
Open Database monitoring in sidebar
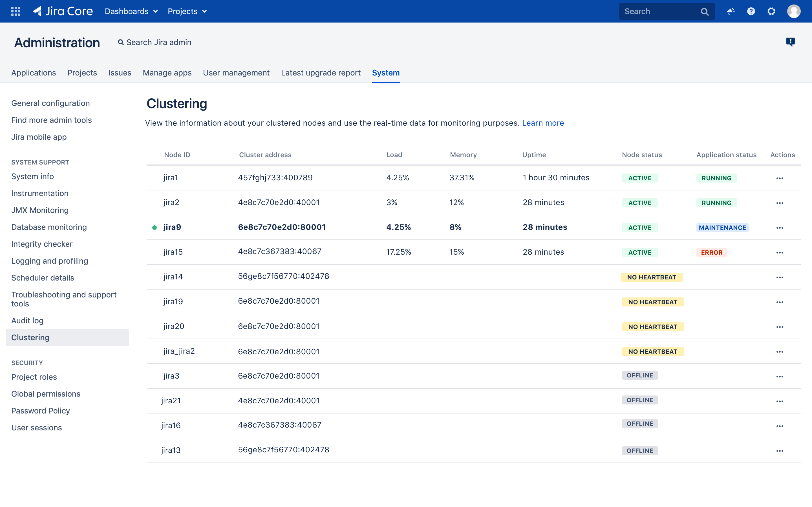(49, 227)
